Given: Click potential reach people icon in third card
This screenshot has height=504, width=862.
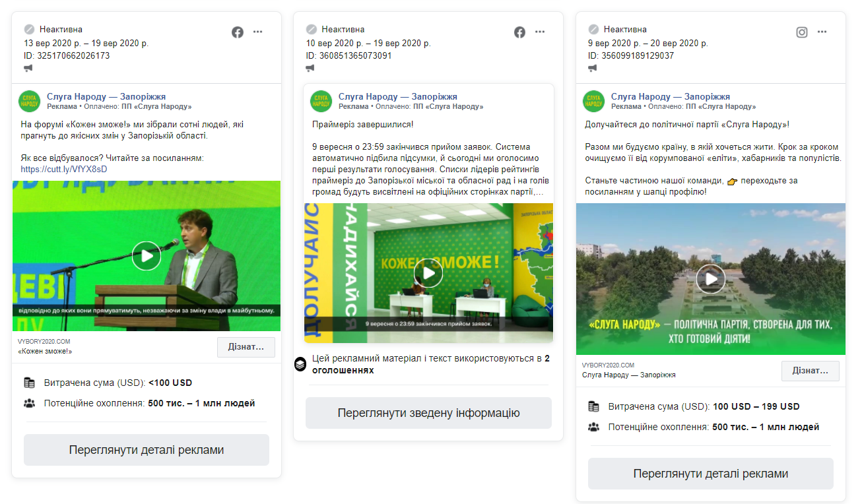Looking at the screenshot, I should tap(593, 427).
